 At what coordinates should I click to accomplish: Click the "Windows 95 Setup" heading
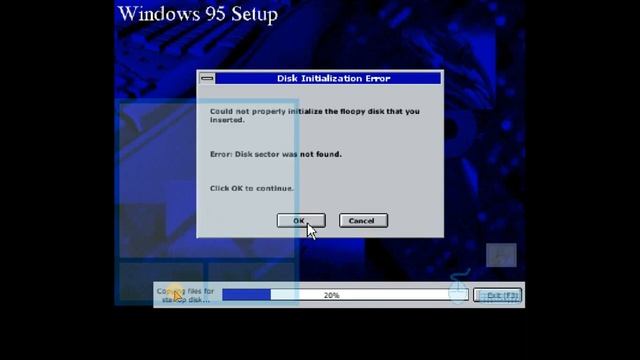pos(198,14)
